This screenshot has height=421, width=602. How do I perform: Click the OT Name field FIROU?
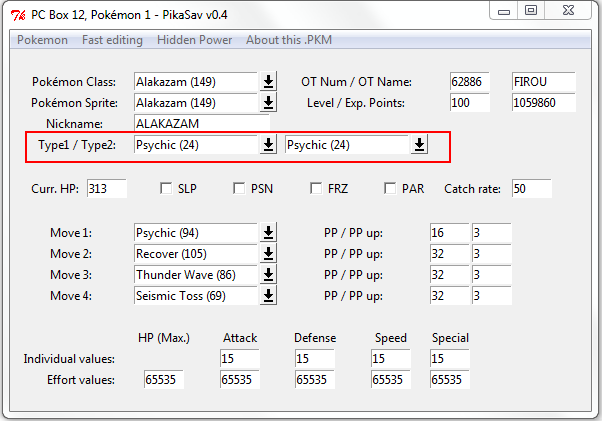(544, 81)
